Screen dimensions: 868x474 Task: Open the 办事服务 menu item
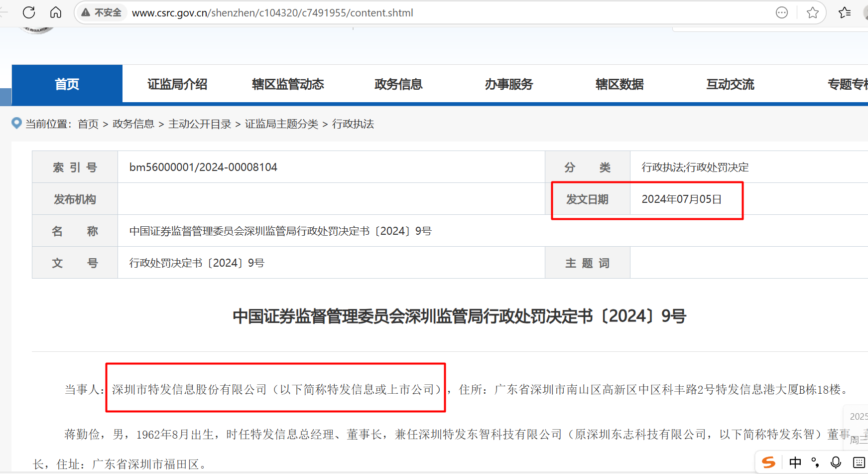click(509, 84)
